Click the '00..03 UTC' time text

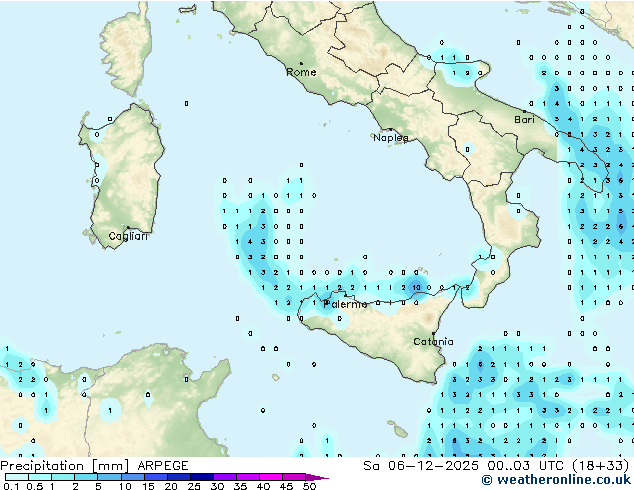click(x=525, y=466)
